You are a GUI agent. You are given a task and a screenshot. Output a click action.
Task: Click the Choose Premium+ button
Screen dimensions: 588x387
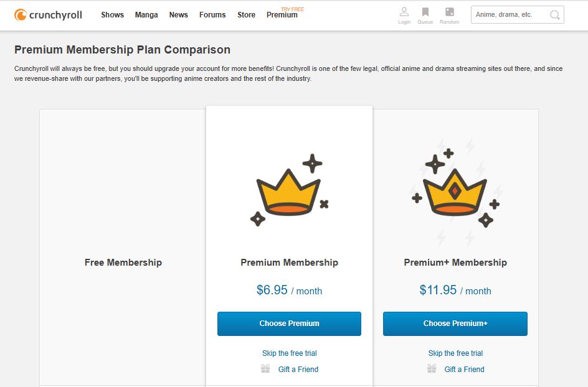[455, 324]
